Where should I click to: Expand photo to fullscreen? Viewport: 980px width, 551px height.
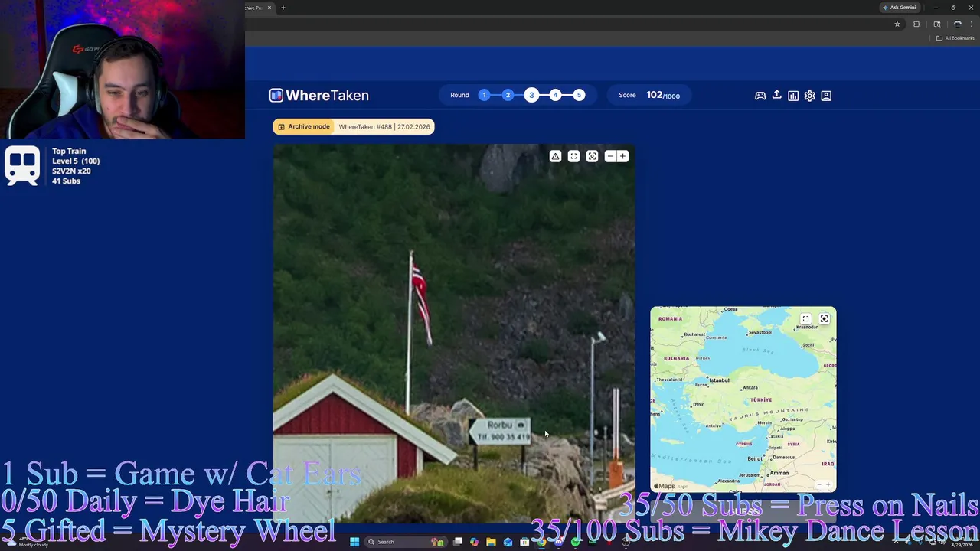coord(573,156)
